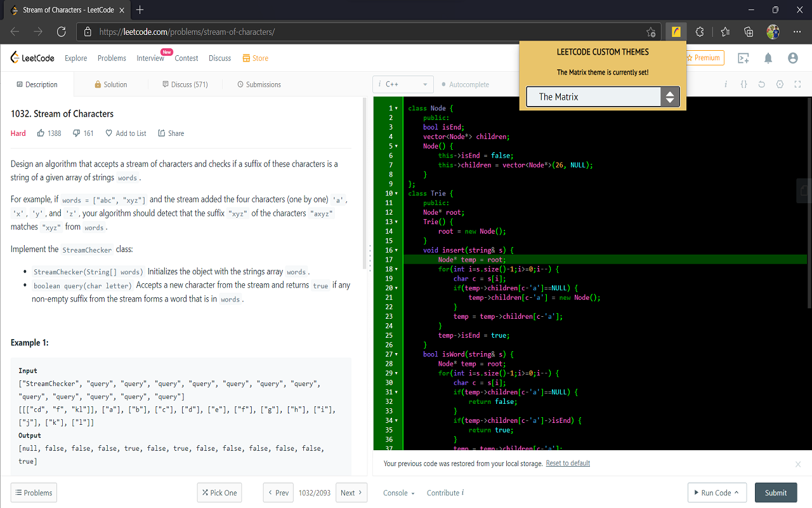Open the notifications bell icon
The image size is (812, 508).
768,58
